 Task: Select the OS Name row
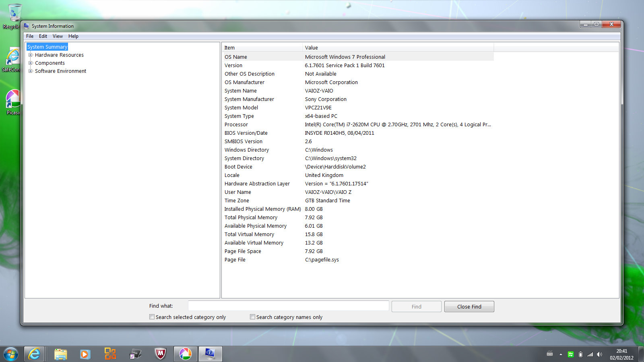point(358,57)
